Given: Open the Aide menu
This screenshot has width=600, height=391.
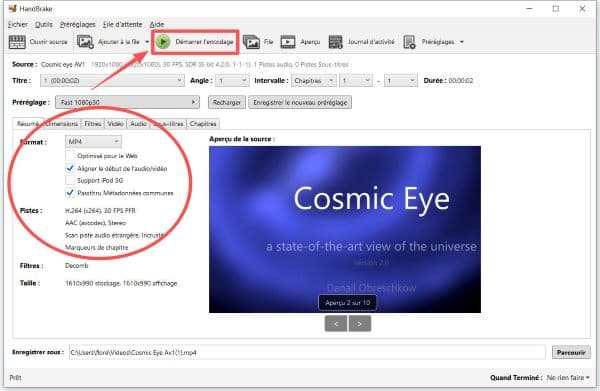Looking at the screenshot, I should tap(157, 24).
